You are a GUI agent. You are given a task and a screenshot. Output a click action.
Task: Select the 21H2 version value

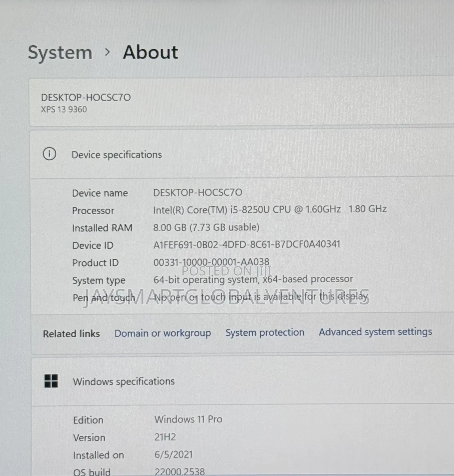coord(165,437)
